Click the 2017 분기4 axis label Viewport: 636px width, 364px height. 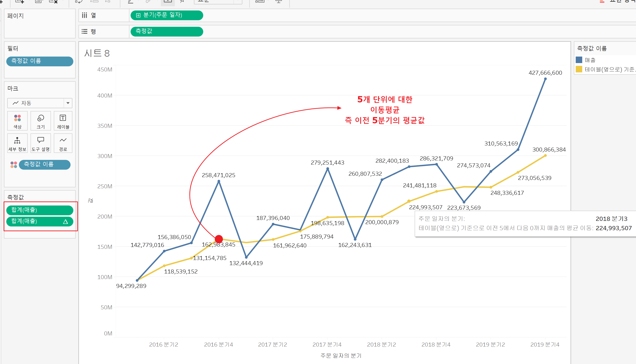click(327, 344)
